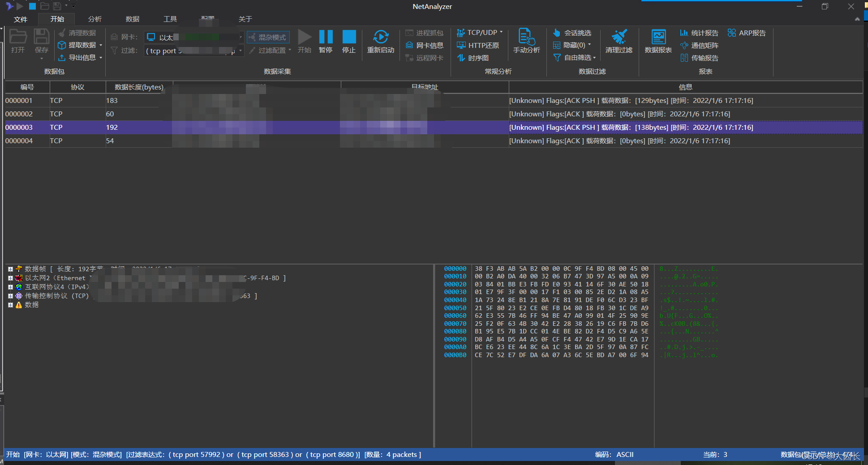Screen dimensions: 868x465
Task: Expand the 互联网协议4 (IPv4) node
Action: [10, 287]
